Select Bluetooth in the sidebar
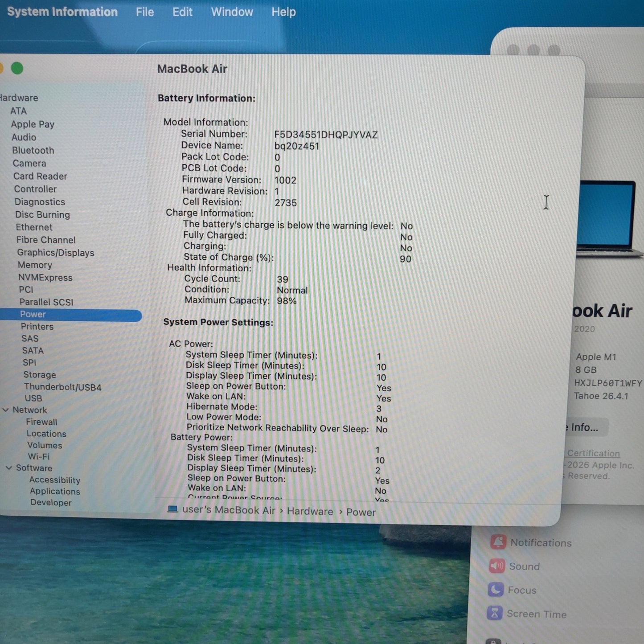This screenshot has width=644, height=644. pyautogui.click(x=33, y=150)
